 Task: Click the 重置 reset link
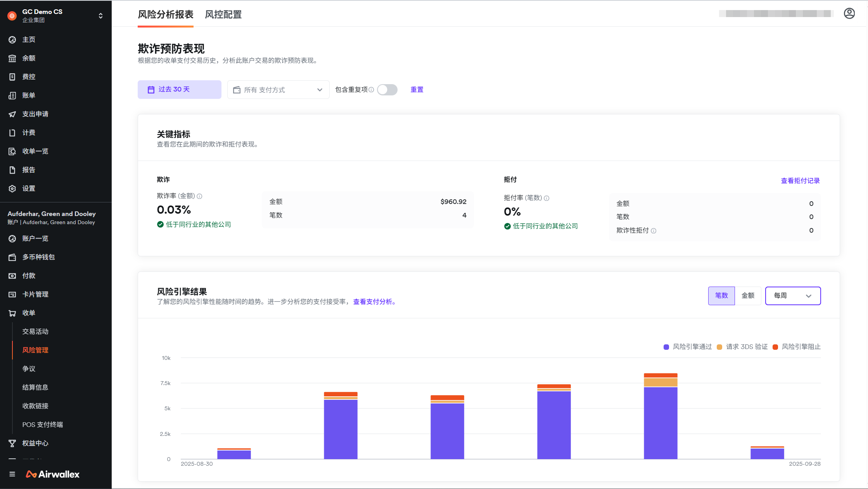click(x=417, y=90)
